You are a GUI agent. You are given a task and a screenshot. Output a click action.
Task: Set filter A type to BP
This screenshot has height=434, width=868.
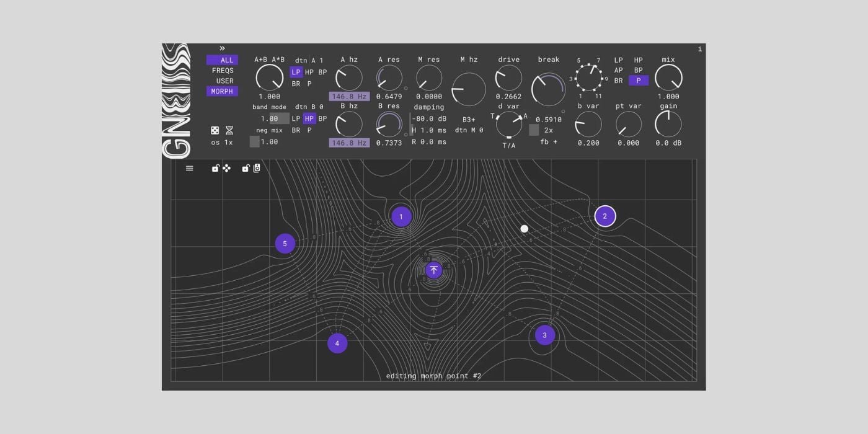(322, 72)
